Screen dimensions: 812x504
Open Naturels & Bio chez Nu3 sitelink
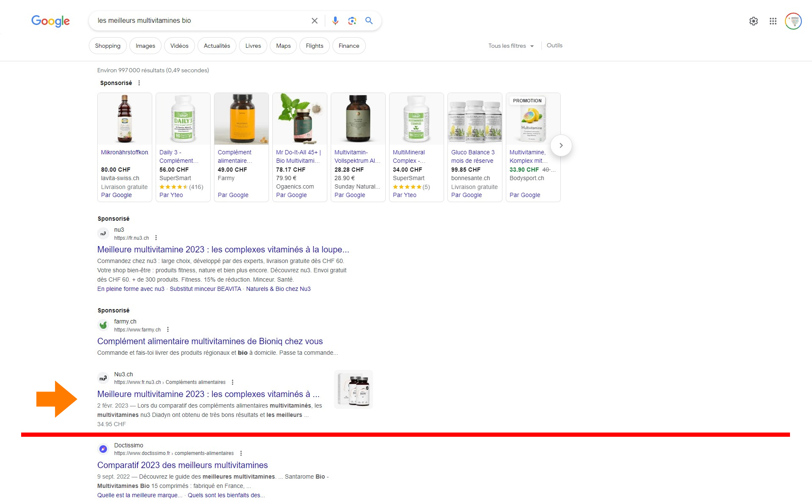[278, 289]
